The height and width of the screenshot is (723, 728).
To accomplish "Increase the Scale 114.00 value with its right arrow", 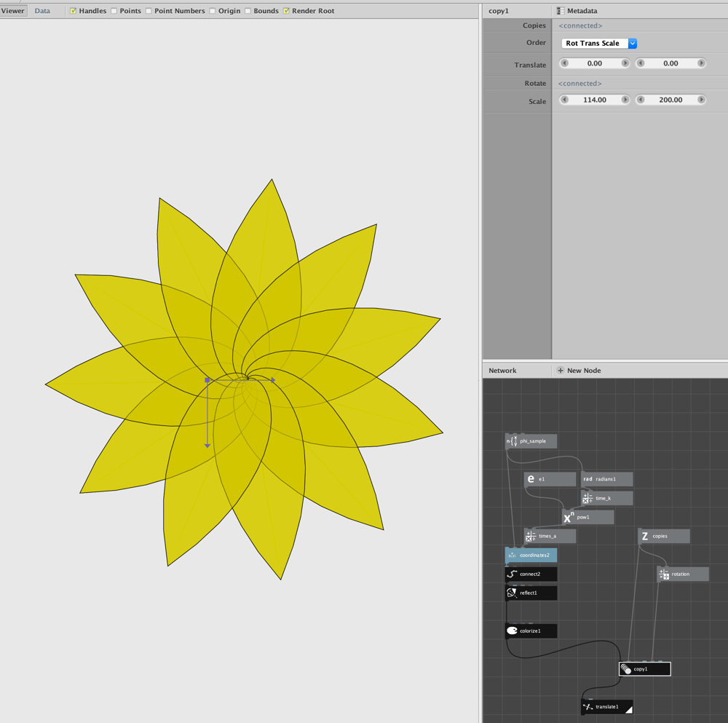I will [625, 100].
